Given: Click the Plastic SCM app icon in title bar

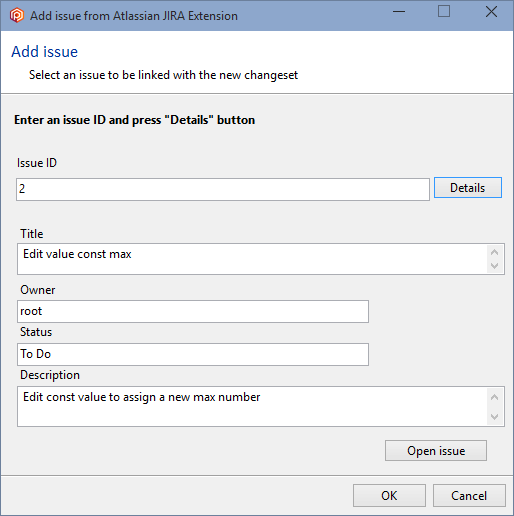Looking at the screenshot, I should point(17,16).
